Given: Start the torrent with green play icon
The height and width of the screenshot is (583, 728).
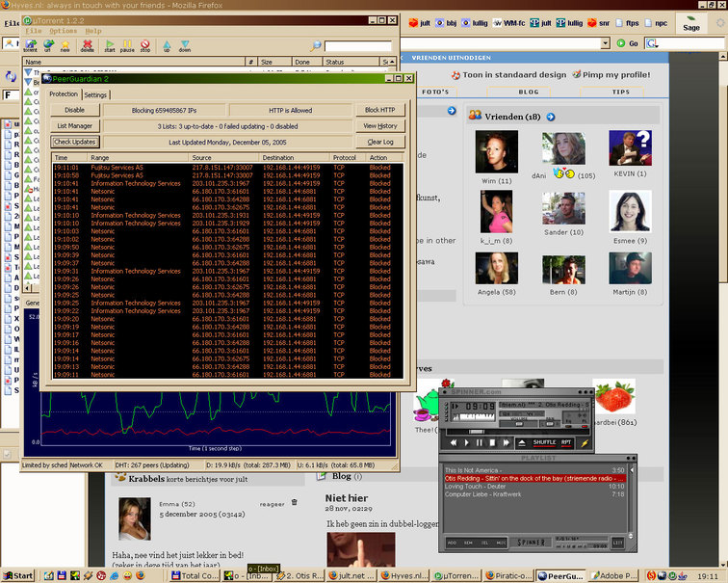Looking at the screenshot, I should 110,45.
